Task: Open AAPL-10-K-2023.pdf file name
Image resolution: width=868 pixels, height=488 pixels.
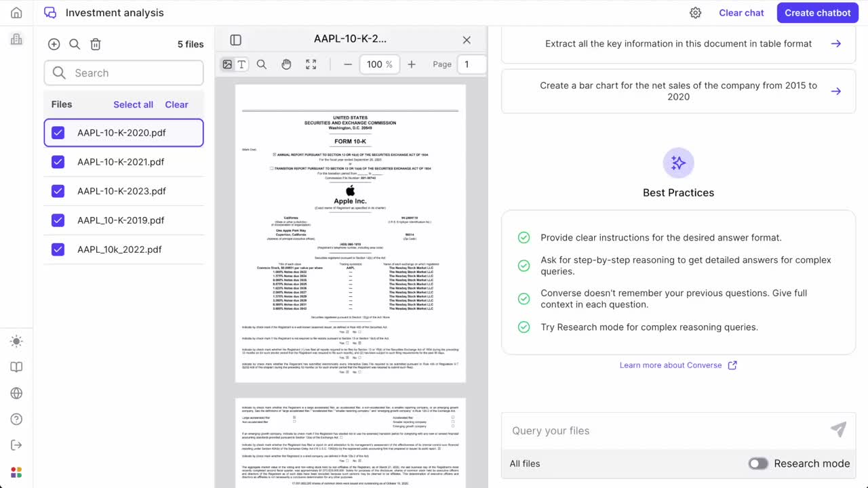Action: pos(121,191)
